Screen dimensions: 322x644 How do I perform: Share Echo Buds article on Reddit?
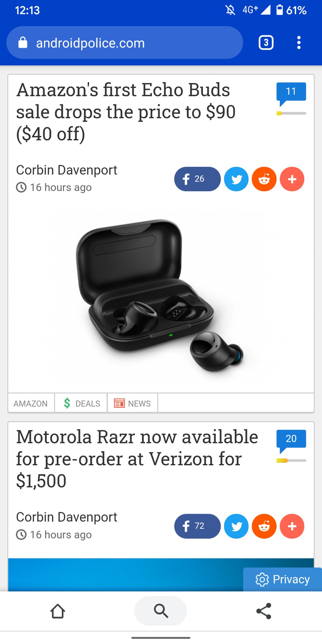264,179
